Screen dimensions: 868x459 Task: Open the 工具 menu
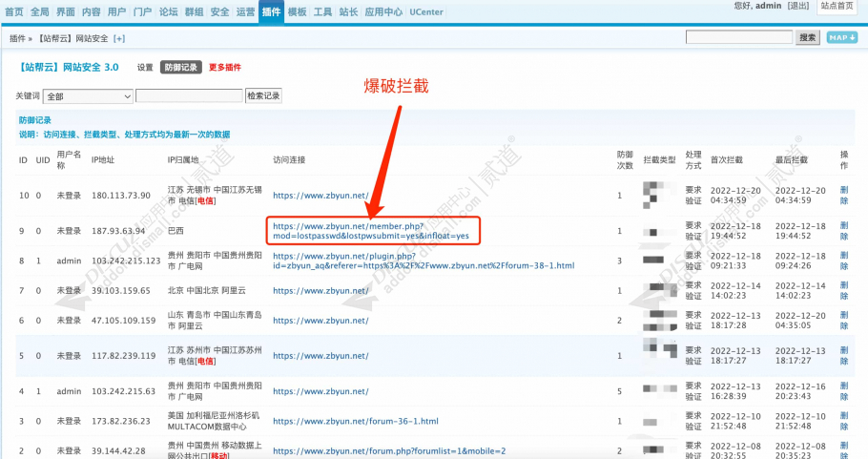[322, 11]
